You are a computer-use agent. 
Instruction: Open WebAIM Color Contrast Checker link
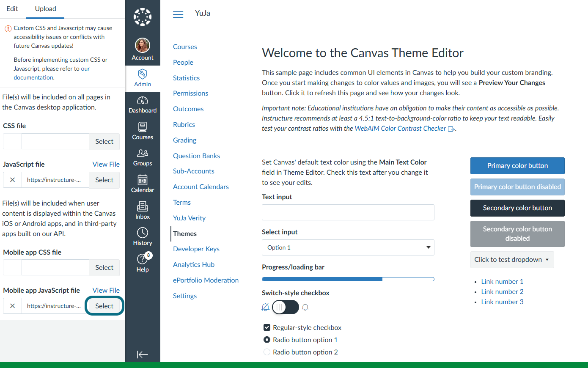pyautogui.click(x=400, y=128)
